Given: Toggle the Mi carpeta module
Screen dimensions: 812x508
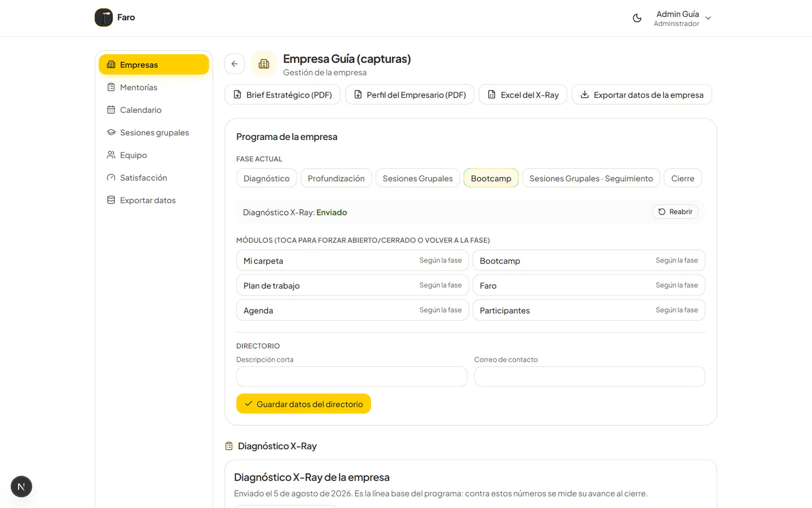Looking at the screenshot, I should (352, 261).
